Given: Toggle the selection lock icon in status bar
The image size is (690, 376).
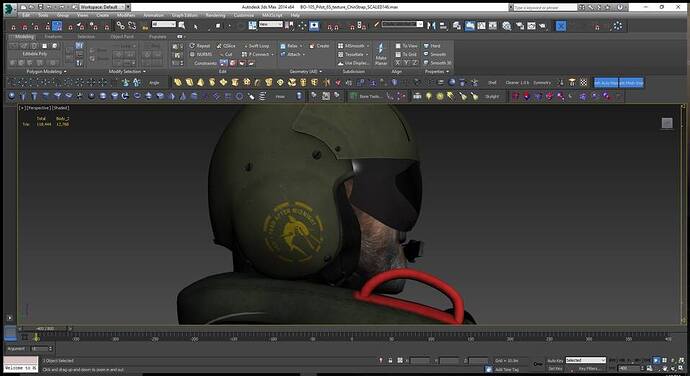Looking at the screenshot, I should [390, 360].
